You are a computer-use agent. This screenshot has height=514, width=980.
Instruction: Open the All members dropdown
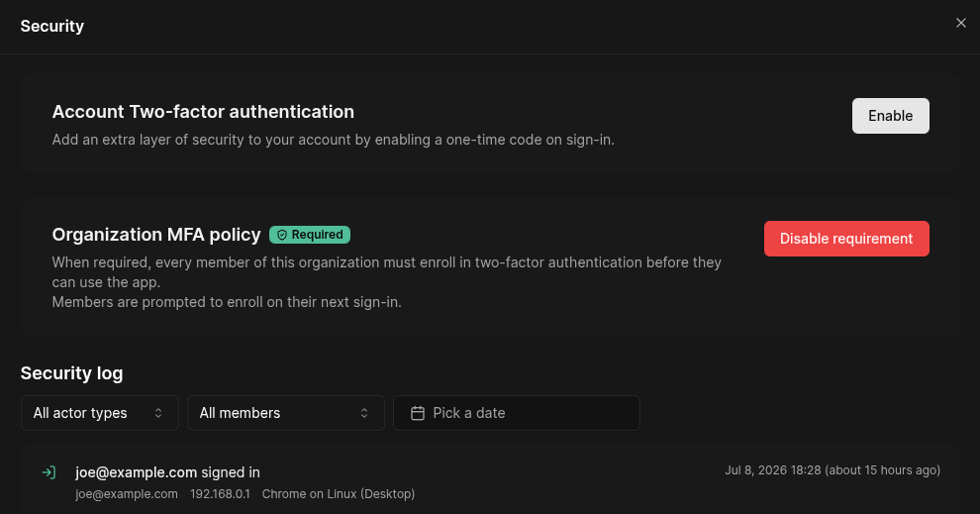pyautogui.click(x=286, y=413)
